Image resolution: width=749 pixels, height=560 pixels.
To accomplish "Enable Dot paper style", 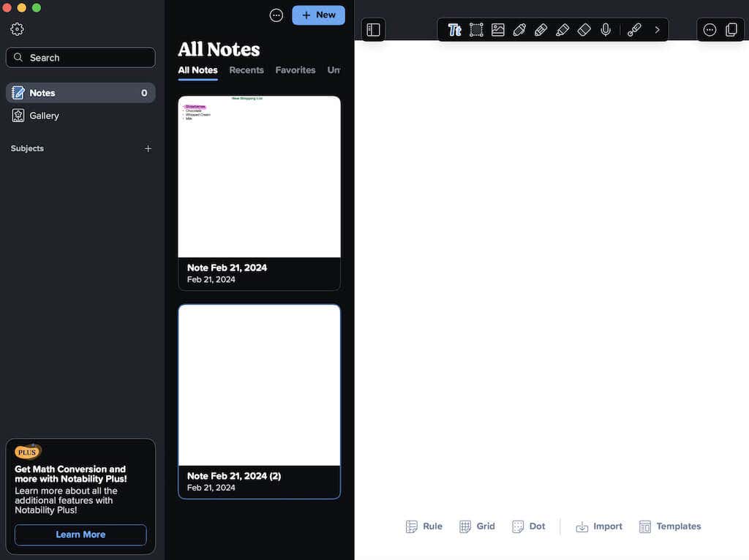I will pos(528,526).
